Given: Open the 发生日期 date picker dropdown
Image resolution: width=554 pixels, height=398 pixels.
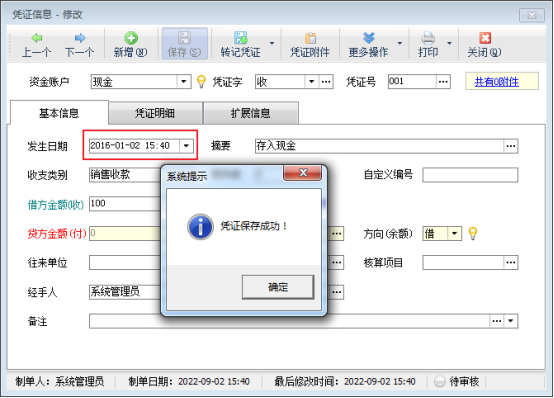Looking at the screenshot, I should [x=186, y=146].
